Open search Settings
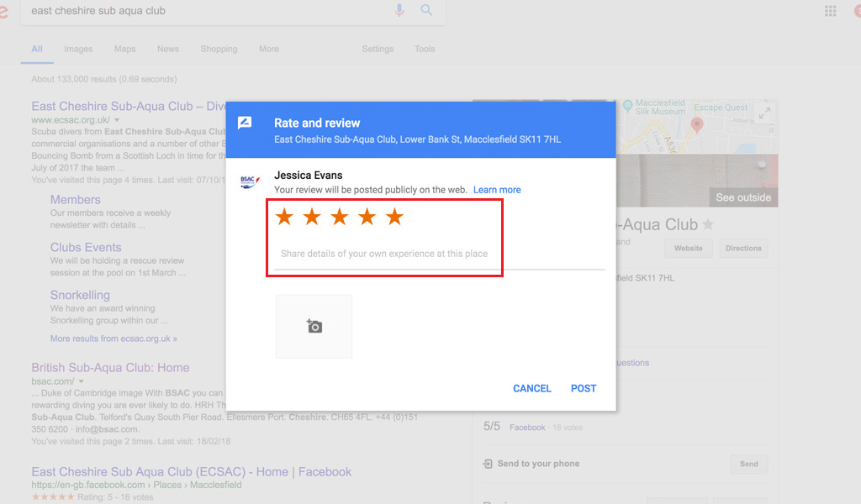Screen dimensions: 861x504 378,49
